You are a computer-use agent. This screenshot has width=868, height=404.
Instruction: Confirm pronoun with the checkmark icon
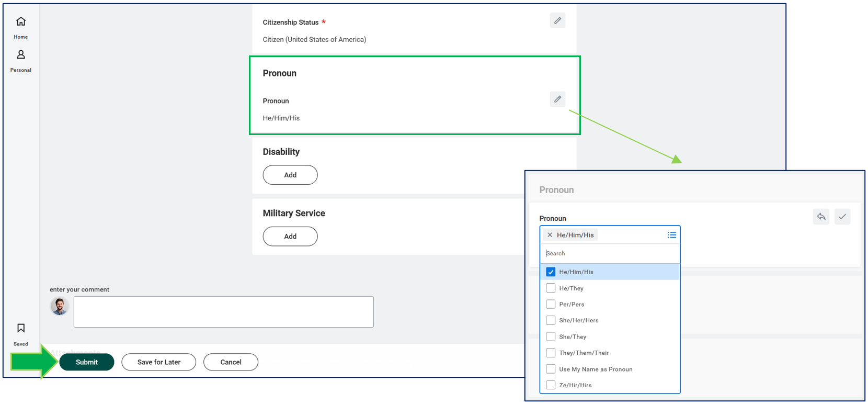coord(842,217)
